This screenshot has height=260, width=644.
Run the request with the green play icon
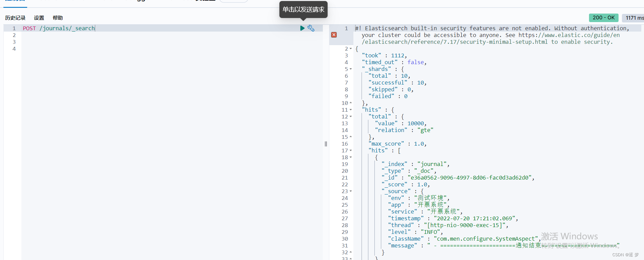pyautogui.click(x=302, y=28)
